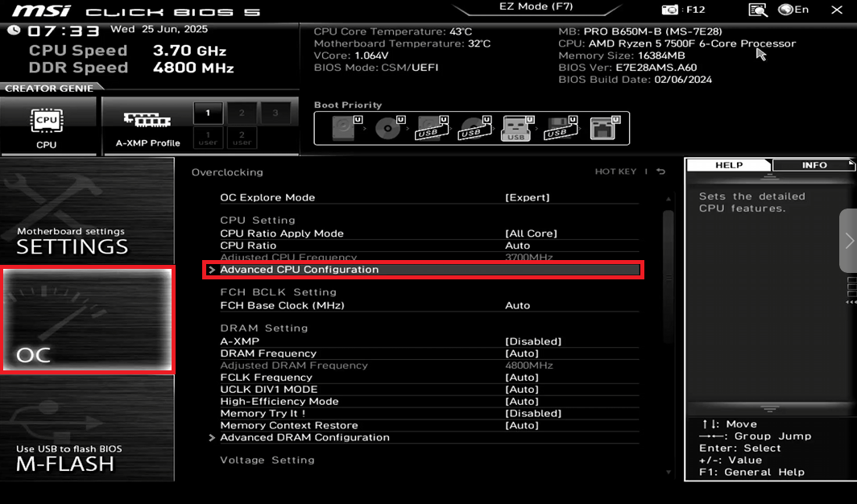
Task: Enable A-XMP profile 2
Action: pyautogui.click(x=242, y=113)
